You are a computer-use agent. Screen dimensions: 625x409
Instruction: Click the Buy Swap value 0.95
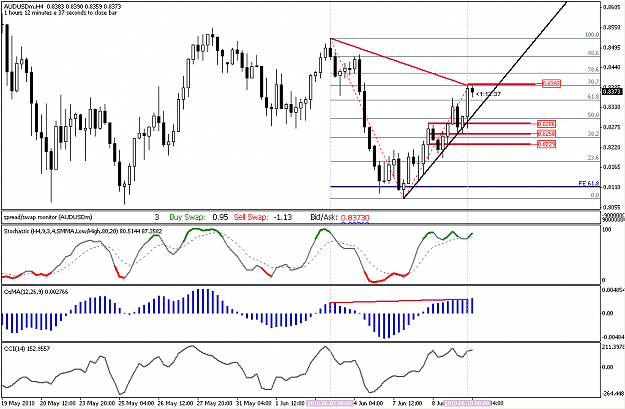(x=220, y=217)
